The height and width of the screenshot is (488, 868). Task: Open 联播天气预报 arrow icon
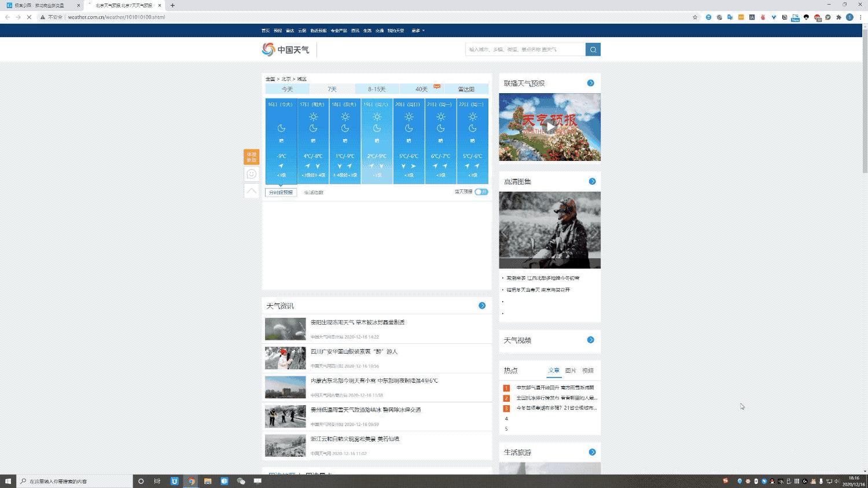pos(591,83)
